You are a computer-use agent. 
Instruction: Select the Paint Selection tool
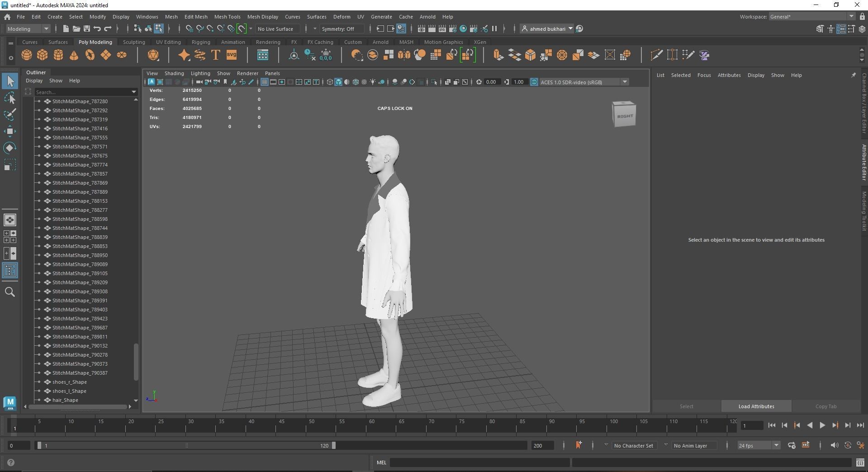tap(9, 114)
